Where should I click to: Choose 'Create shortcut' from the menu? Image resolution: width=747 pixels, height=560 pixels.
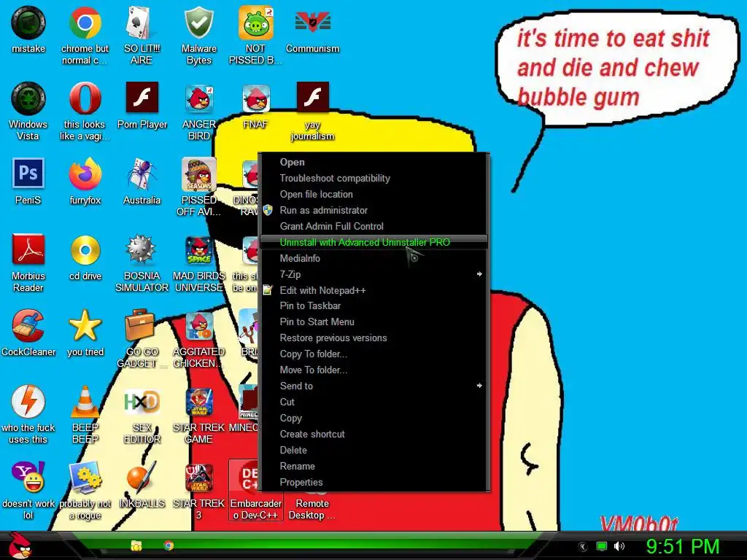374,435
